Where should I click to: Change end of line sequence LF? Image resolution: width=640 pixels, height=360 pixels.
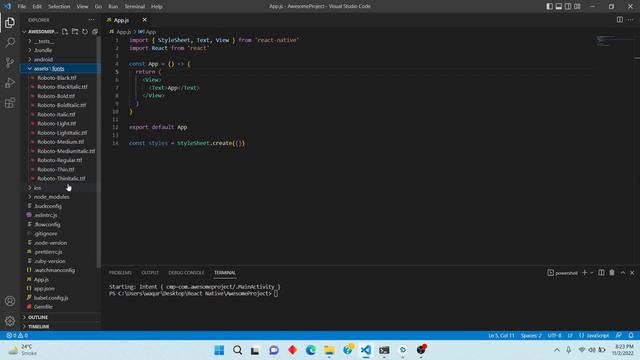pyautogui.click(x=570, y=335)
